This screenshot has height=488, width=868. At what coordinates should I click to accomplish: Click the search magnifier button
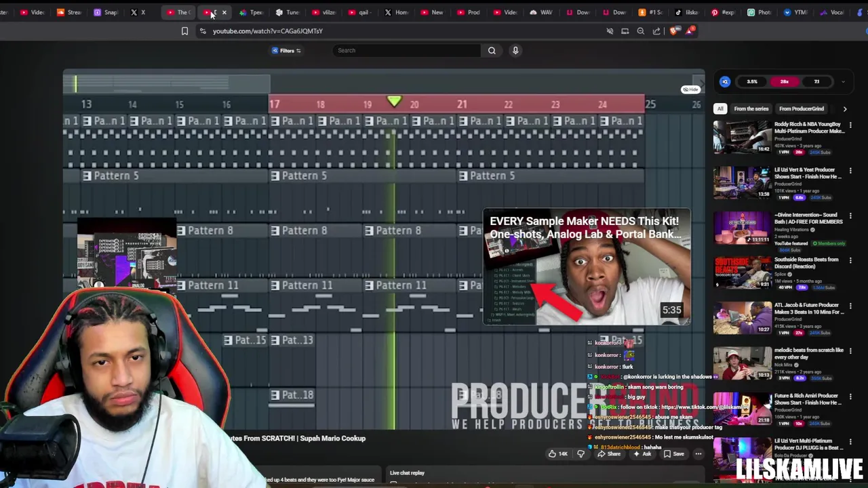[492, 50]
